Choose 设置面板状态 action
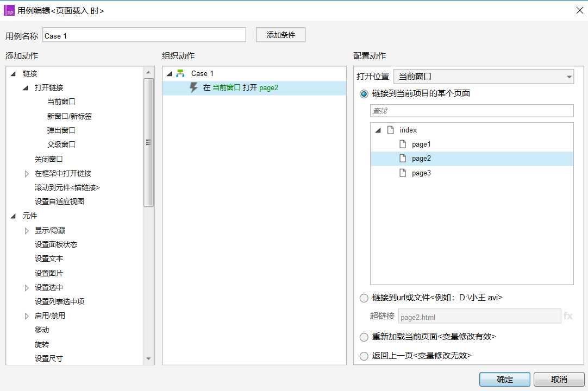Screen dimensions: 588x391 coord(56,244)
